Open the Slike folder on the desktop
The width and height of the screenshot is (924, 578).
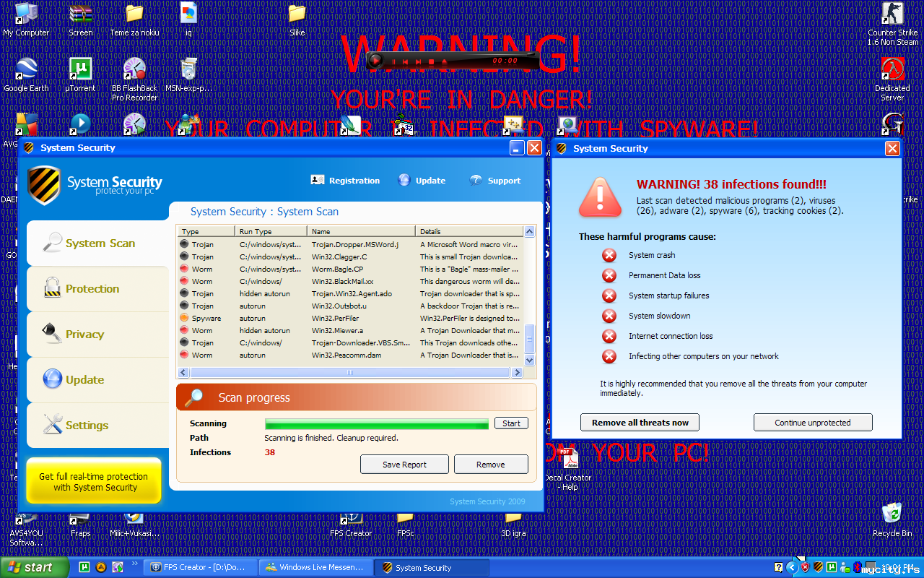click(297, 20)
